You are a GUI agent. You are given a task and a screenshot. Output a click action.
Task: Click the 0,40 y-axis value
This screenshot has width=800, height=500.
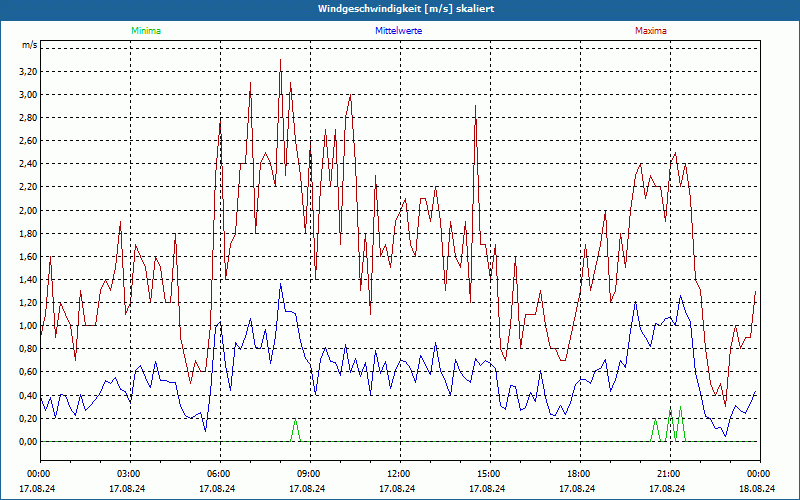coord(28,395)
